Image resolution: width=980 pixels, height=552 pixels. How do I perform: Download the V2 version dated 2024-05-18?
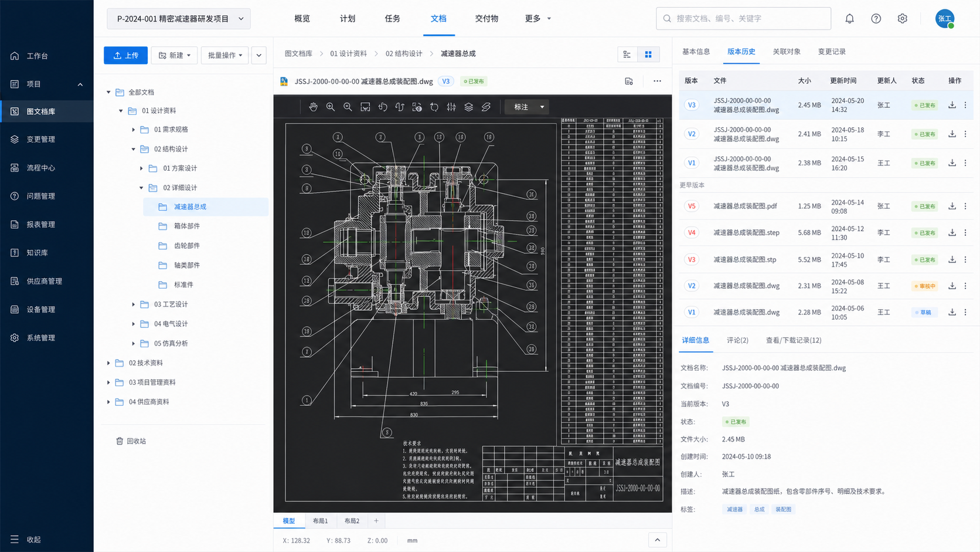(952, 134)
